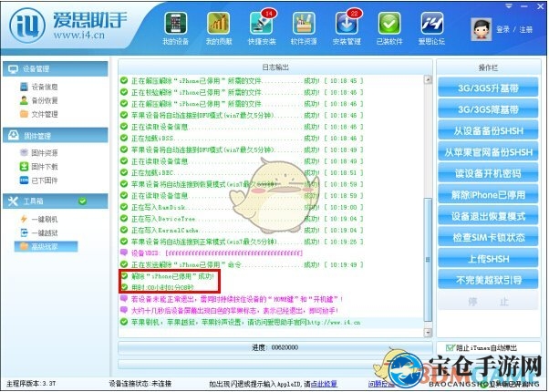Image resolution: width=549 pixels, height=392 pixels.
Task: Click the user avatar picture
Action: (482, 29)
